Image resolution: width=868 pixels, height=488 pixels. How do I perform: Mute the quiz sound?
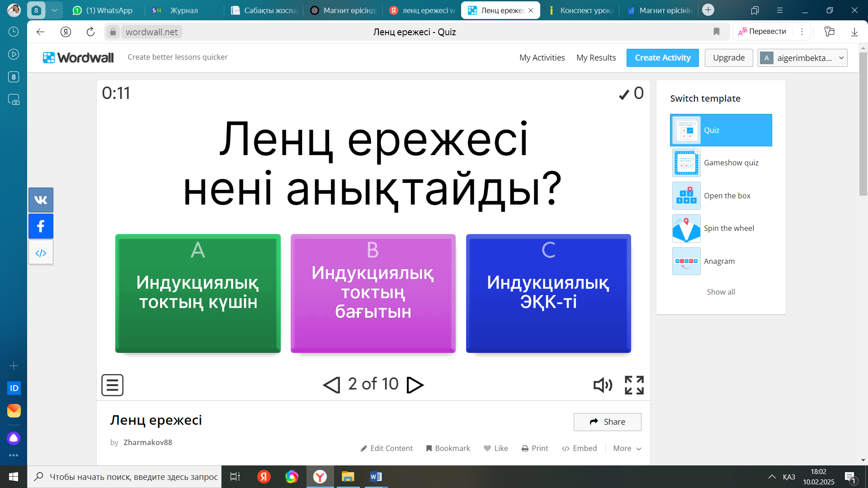(603, 385)
